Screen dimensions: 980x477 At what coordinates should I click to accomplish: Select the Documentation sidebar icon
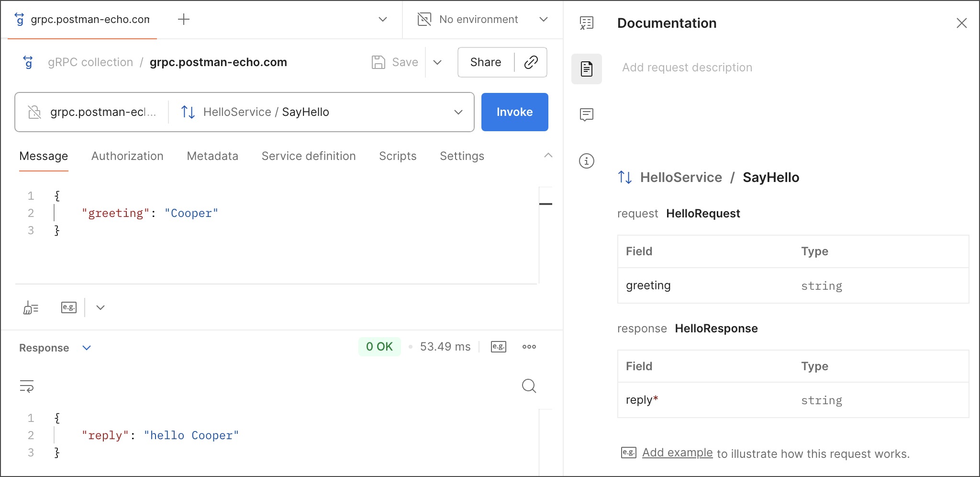point(586,69)
